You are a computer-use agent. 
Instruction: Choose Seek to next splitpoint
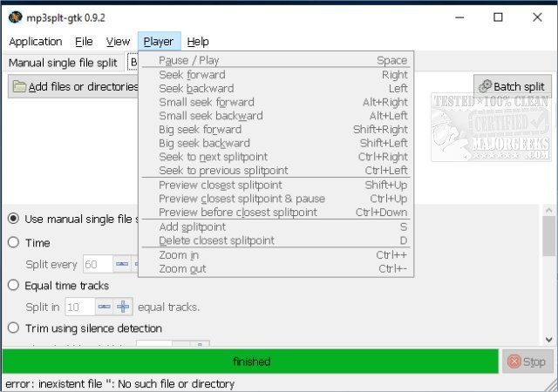276,157
